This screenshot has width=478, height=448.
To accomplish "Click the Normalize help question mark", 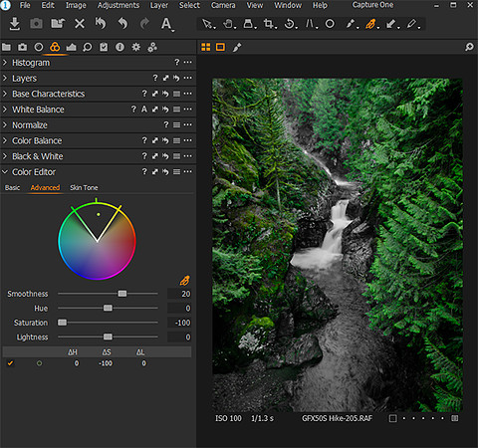I will [166, 124].
